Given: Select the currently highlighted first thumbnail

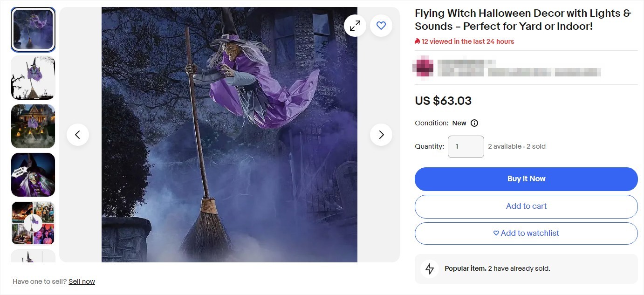Looking at the screenshot, I should click(x=33, y=29).
